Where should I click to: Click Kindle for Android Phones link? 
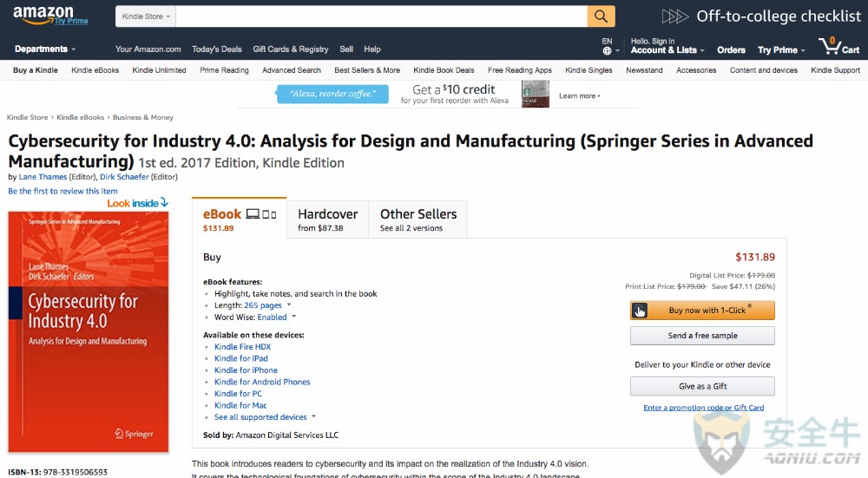(262, 382)
